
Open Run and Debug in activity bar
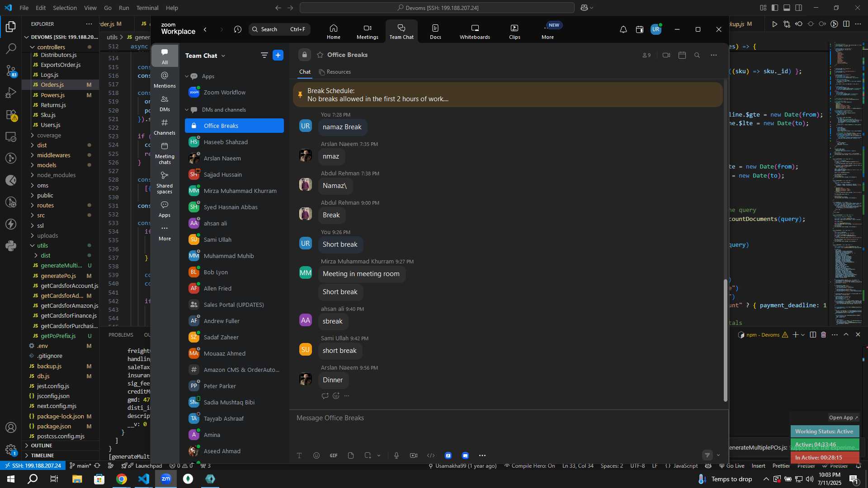(11, 93)
